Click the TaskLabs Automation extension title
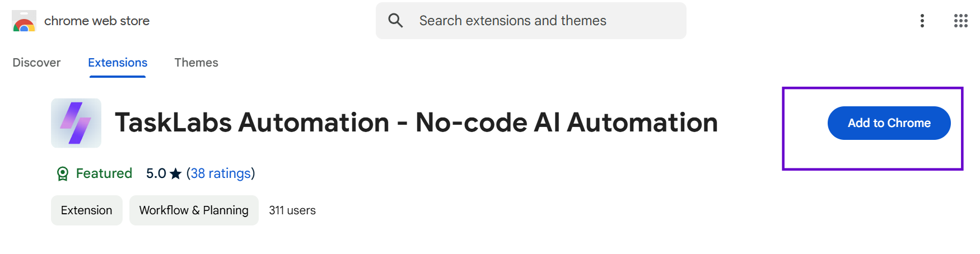 tap(416, 123)
